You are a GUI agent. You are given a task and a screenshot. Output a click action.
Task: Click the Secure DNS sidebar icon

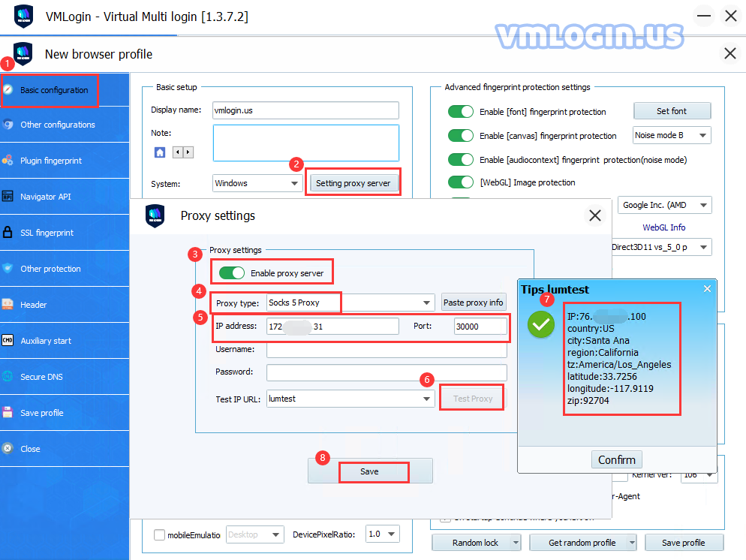8,376
